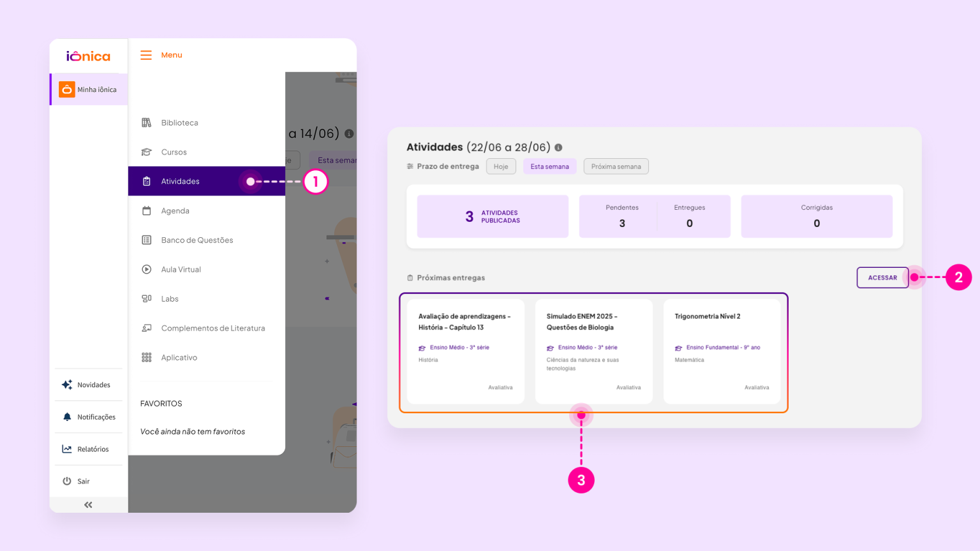The width and height of the screenshot is (980, 551).
Task: Open Minha iônica home icon
Action: tap(67, 90)
